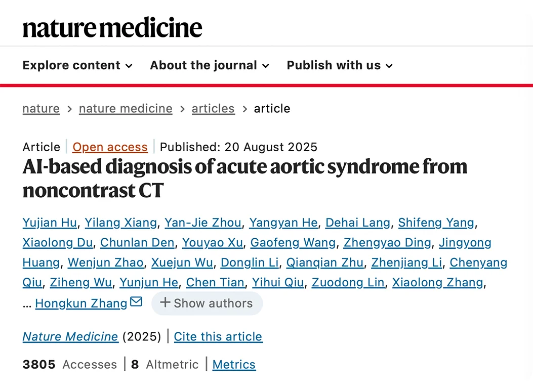Image resolution: width=533 pixels, height=392 pixels.
Task: Open author Shifeng Yang link
Action: pyautogui.click(x=436, y=223)
